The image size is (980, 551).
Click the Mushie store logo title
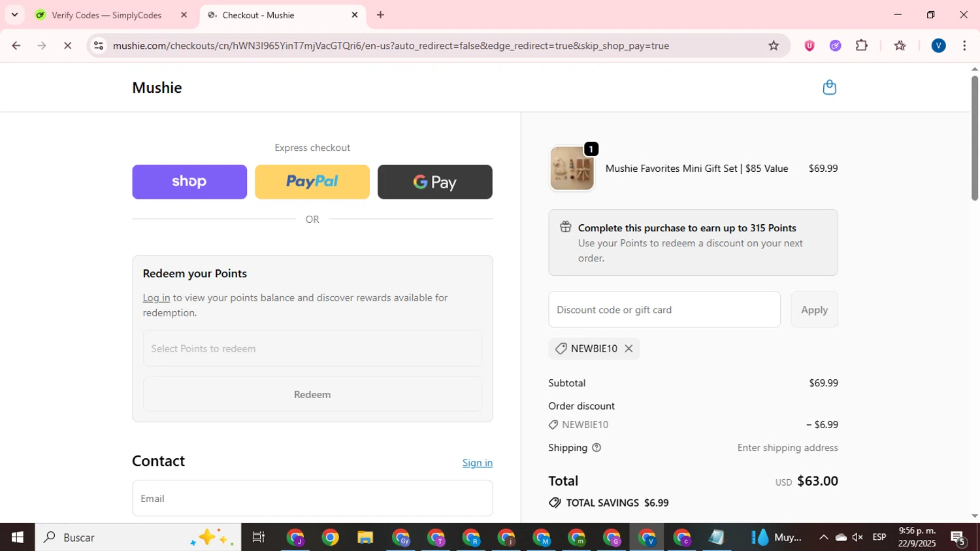coord(157,88)
